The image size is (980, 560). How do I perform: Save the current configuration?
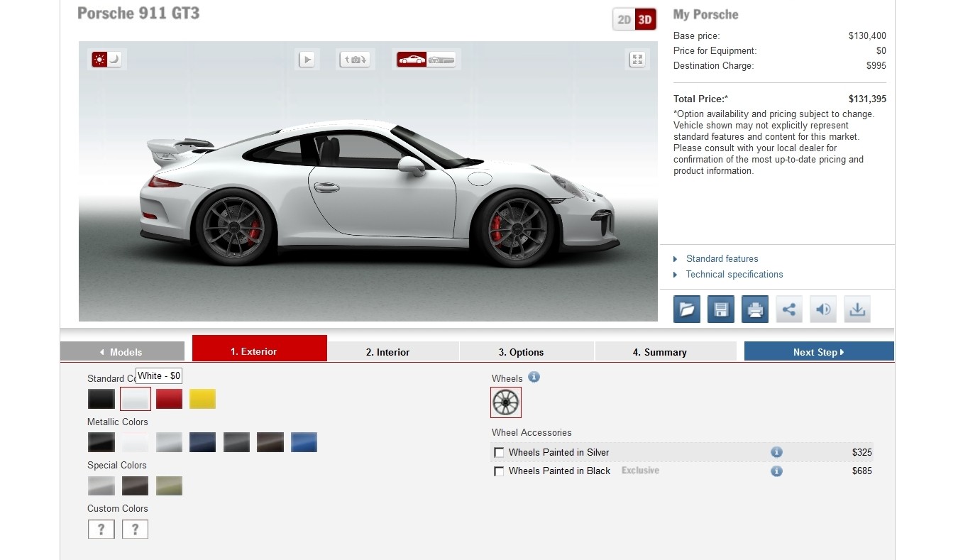pyautogui.click(x=721, y=309)
